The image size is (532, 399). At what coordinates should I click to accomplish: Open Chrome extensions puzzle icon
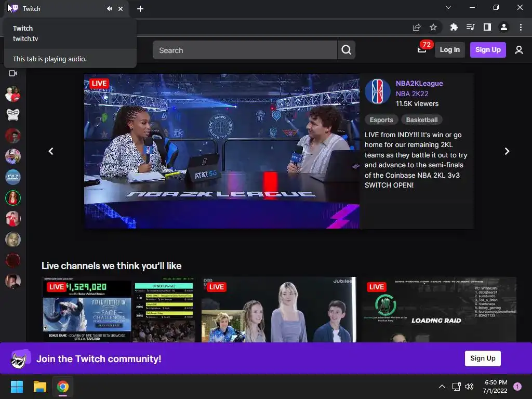click(454, 28)
